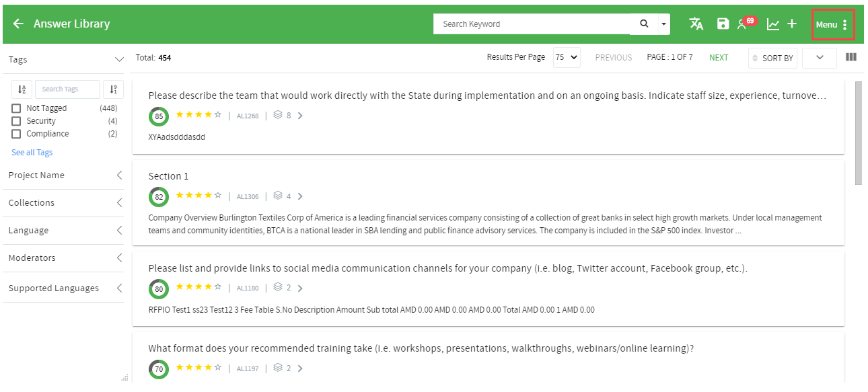The image size is (868, 392).
Task: Expand the Project Name filter section
Action: (64, 175)
